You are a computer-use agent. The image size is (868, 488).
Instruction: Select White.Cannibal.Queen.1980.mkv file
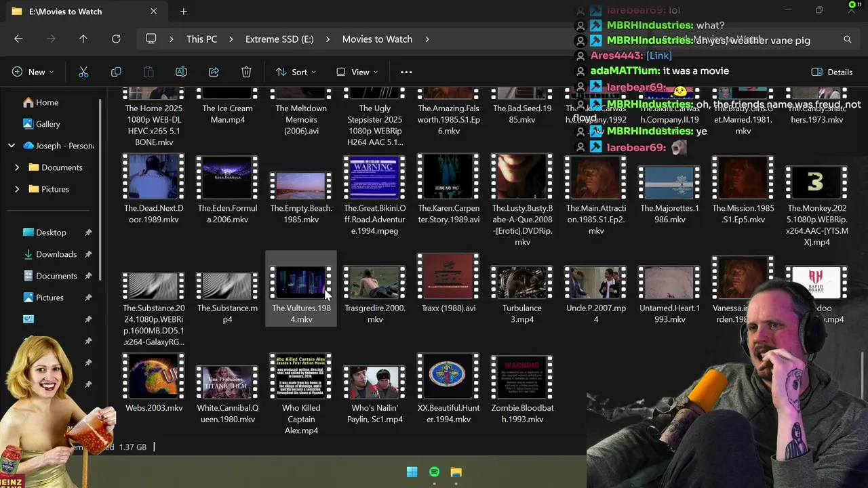pyautogui.click(x=227, y=395)
